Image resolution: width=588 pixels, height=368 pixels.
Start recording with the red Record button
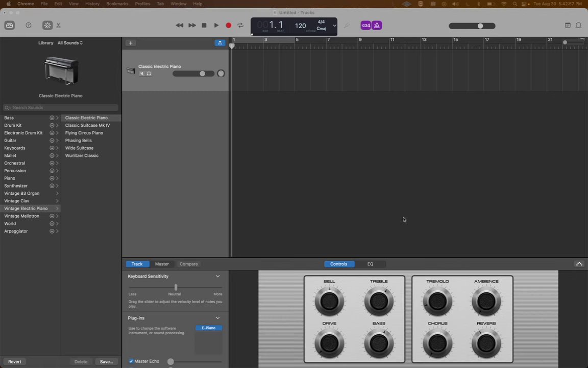(x=228, y=25)
